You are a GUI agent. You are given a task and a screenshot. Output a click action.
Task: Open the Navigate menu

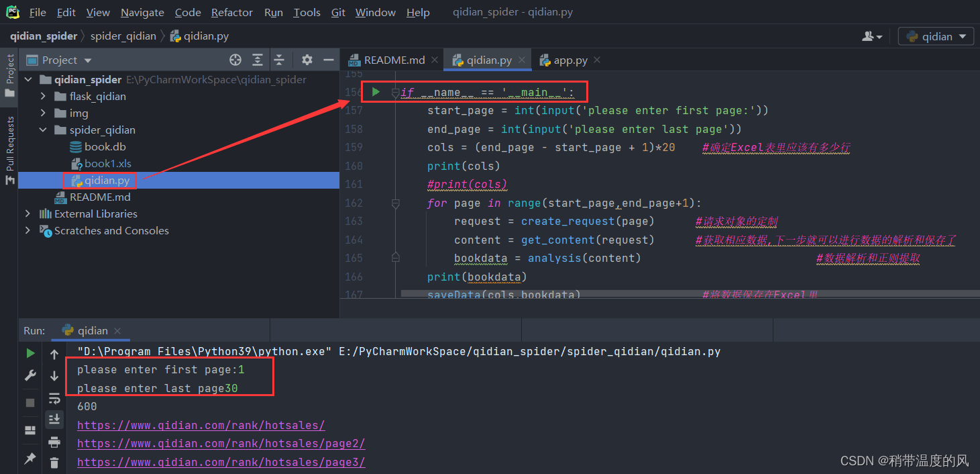[142, 12]
